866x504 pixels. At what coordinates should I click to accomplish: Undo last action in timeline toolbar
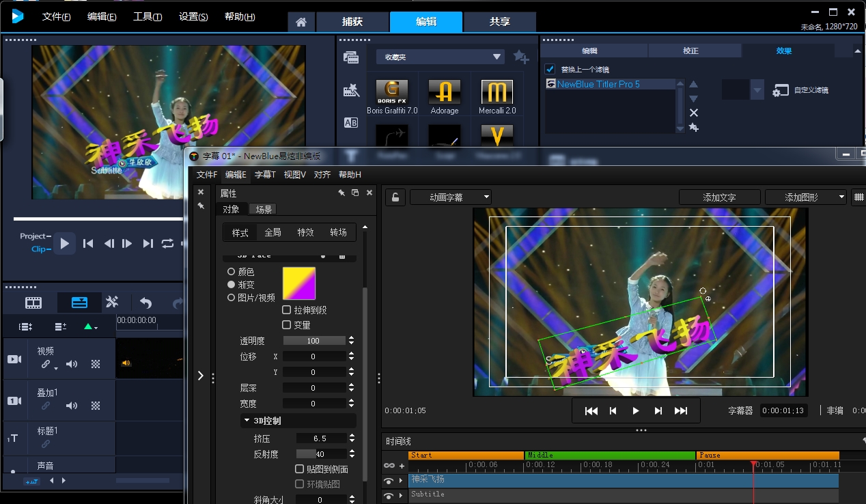coord(145,303)
